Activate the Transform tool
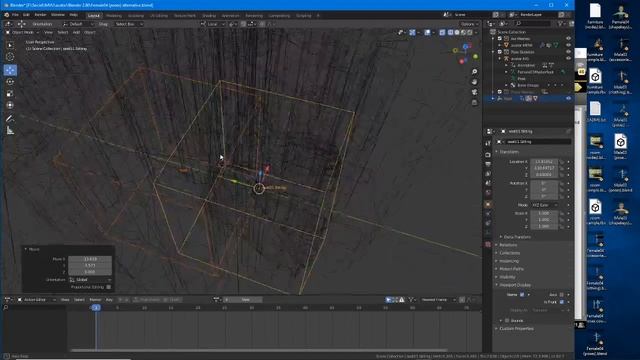The height and width of the screenshot is (360, 640). [x=10, y=105]
